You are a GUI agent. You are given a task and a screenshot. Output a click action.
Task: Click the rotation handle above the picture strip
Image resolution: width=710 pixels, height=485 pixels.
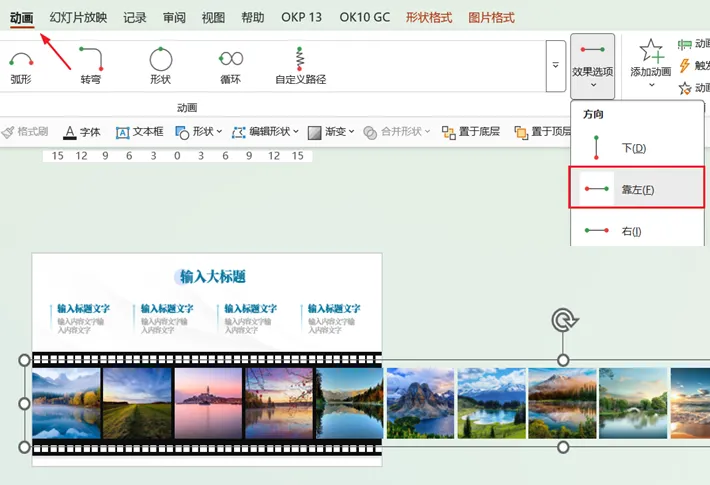(x=564, y=320)
